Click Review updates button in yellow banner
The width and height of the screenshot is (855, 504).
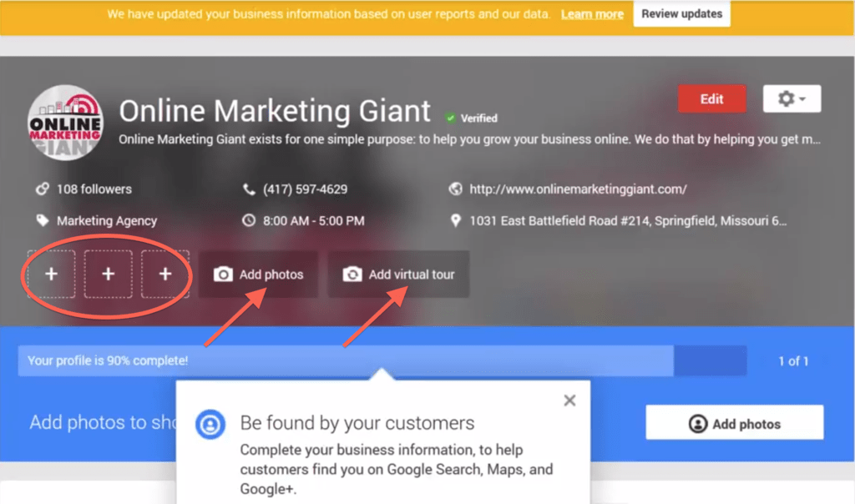click(681, 13)
